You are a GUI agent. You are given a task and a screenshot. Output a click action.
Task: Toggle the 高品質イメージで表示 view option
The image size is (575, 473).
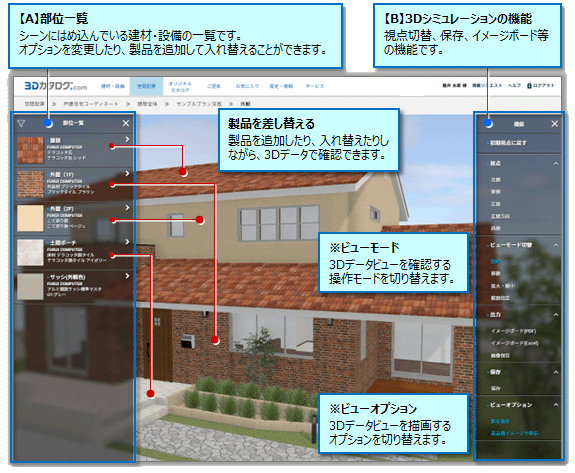pos(514,433)
